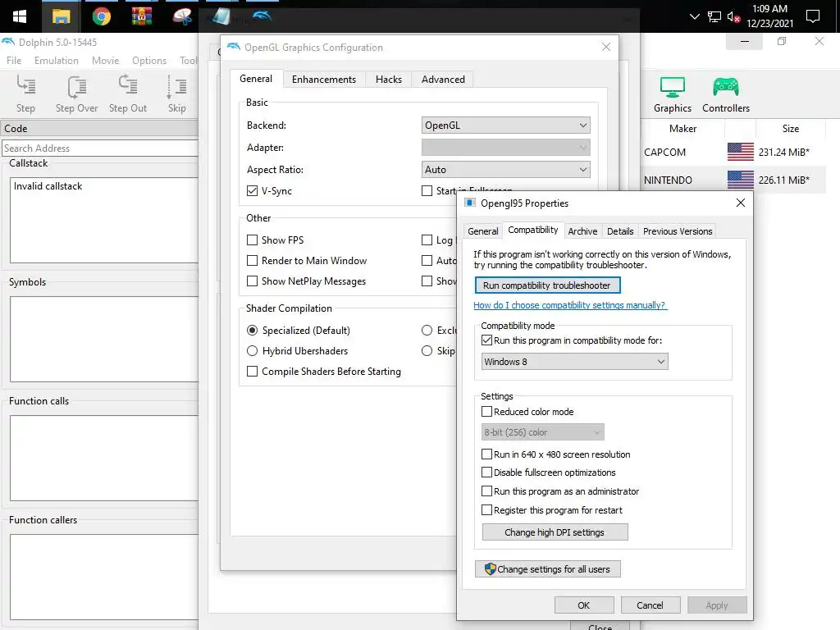Launch Chrome from the taskbar
840x630 pixels.
(101, 17)
